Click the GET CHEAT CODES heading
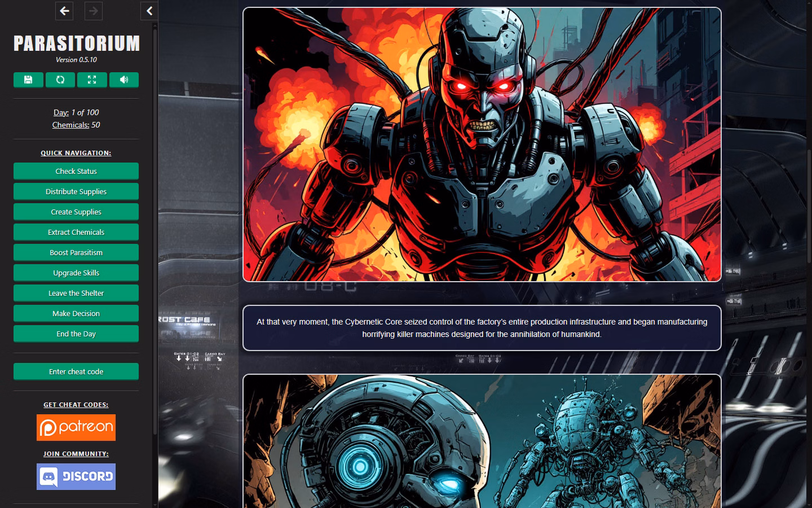The width and height of the screenshot is (812, 508). coord(76,405)
